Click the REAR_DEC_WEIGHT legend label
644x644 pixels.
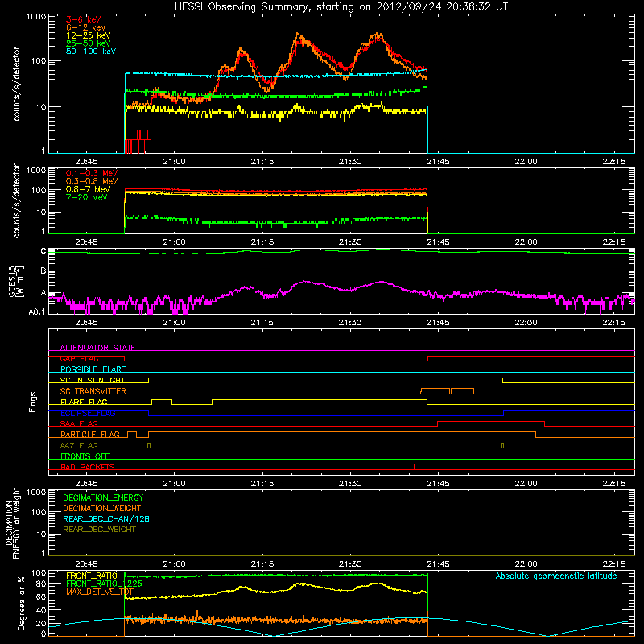[x=99, y=530]
